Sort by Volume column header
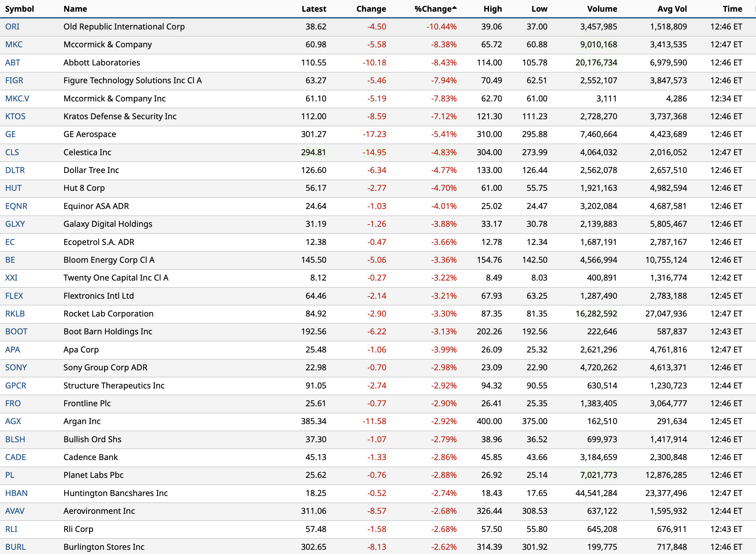The width and height of the screenshot is (756, 554). tap(602, 9)
